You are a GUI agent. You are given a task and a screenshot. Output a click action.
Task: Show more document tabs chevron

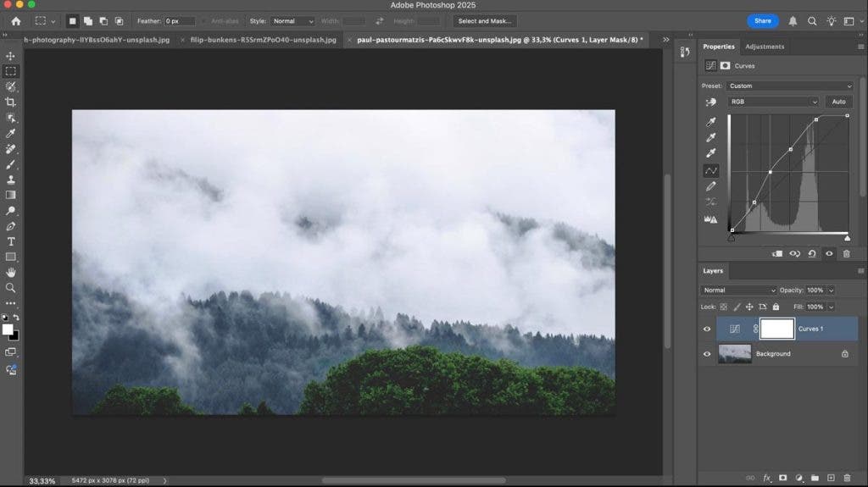coord(666,39)
